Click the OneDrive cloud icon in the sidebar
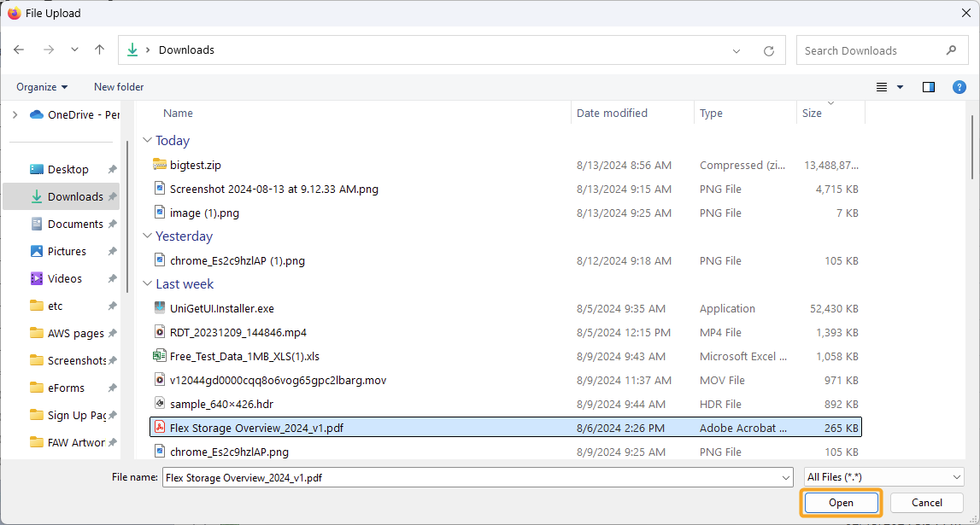Viewport: 980px width, 525px height. pyautogui.click(x=33, y=114)
